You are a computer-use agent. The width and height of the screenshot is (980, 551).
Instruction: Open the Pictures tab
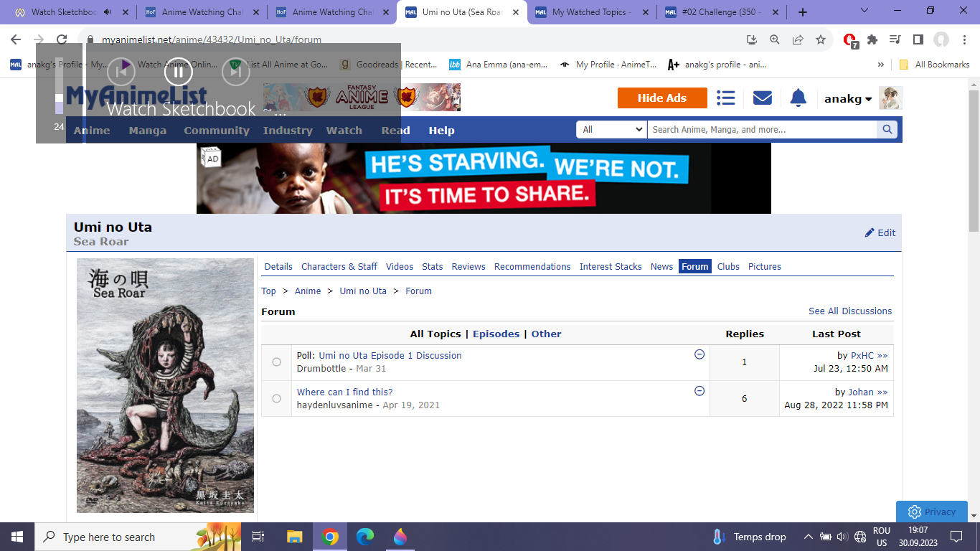tap(765, 267)
